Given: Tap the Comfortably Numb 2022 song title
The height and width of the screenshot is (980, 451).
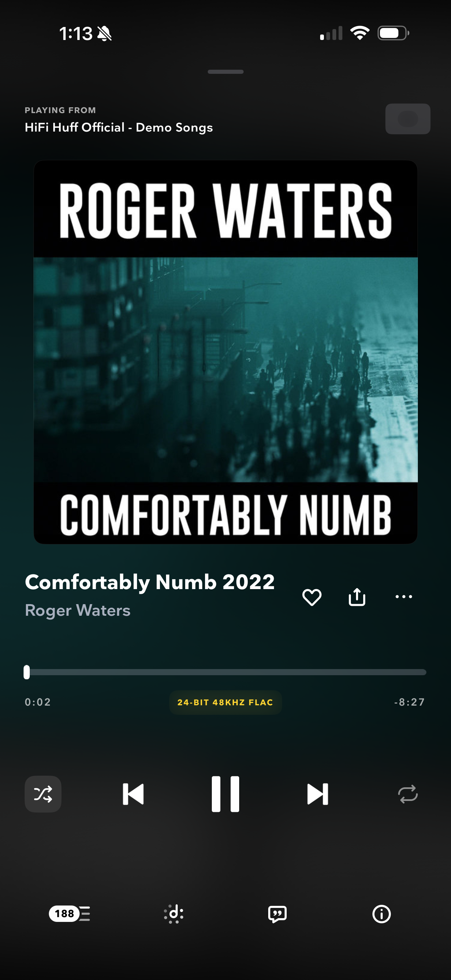Looking at the screenshot, I should click(150, 582).
